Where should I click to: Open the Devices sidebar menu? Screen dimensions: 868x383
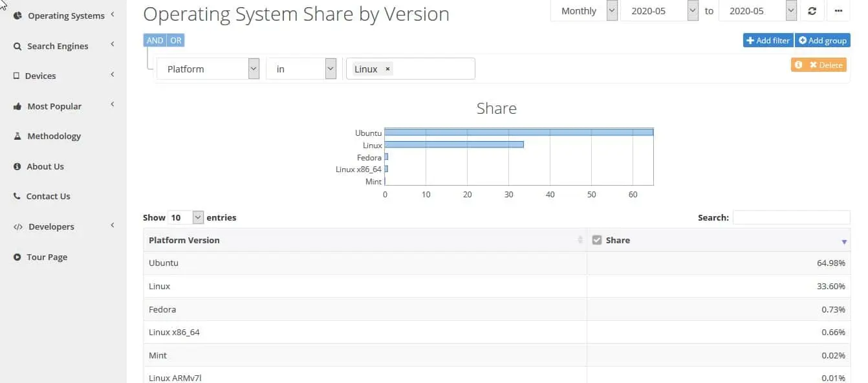point(63,76)
